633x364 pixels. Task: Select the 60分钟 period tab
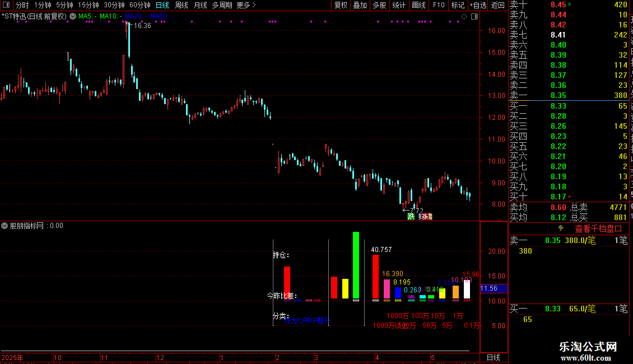(139, 5)
